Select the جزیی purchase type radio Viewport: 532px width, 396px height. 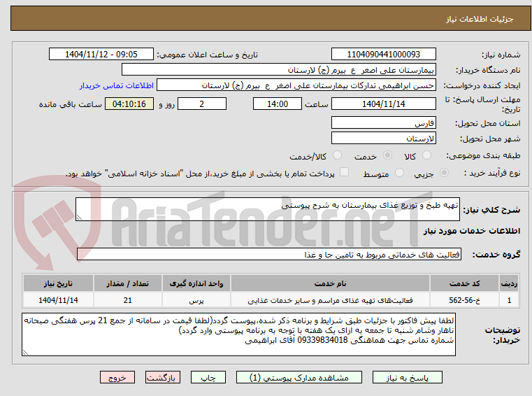pos(444,173)
